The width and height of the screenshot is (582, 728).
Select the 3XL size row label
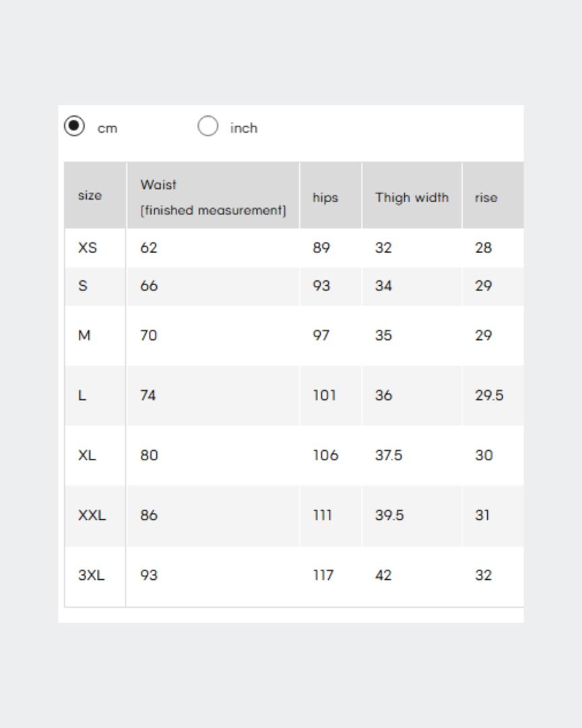pos(91,575)
